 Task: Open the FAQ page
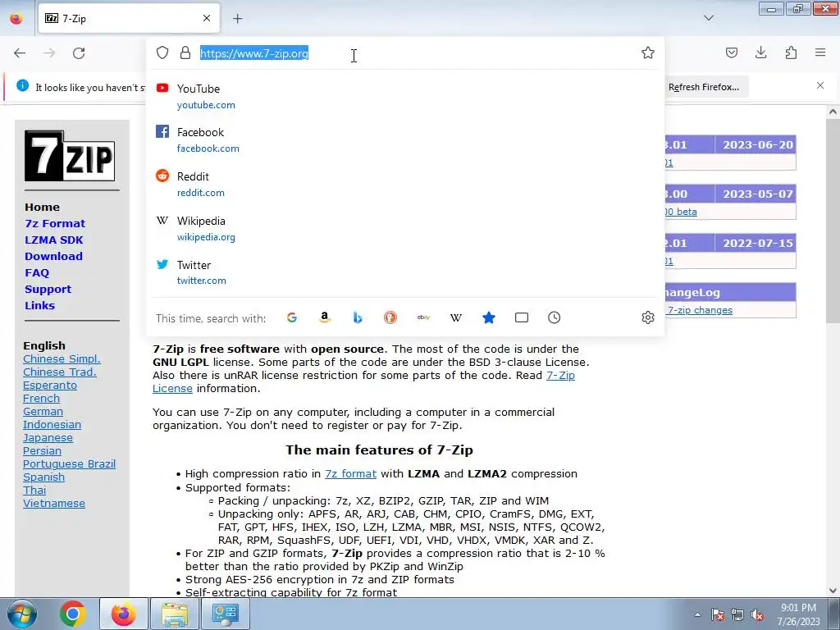pos(37,272)
